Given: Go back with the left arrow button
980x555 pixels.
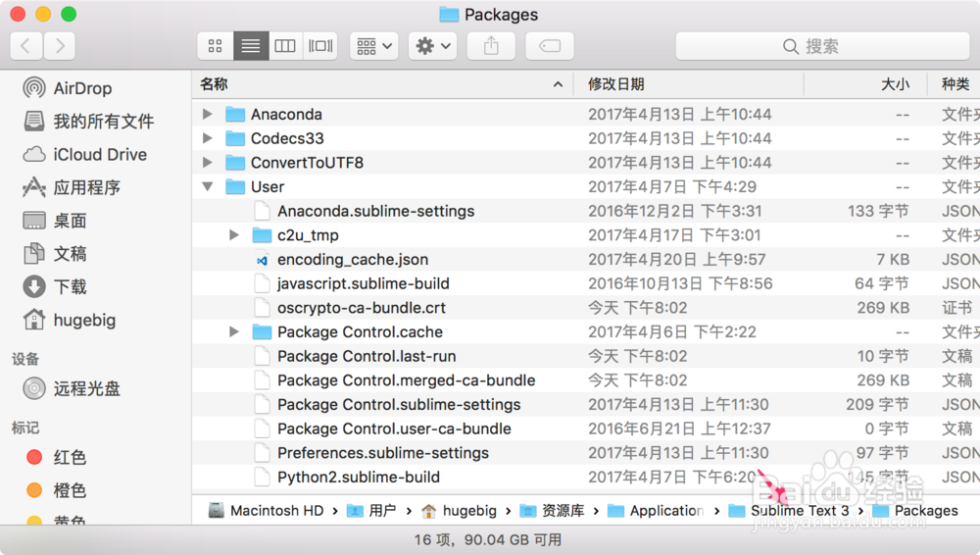Looking at the screenshot, I should click(26, 46).
